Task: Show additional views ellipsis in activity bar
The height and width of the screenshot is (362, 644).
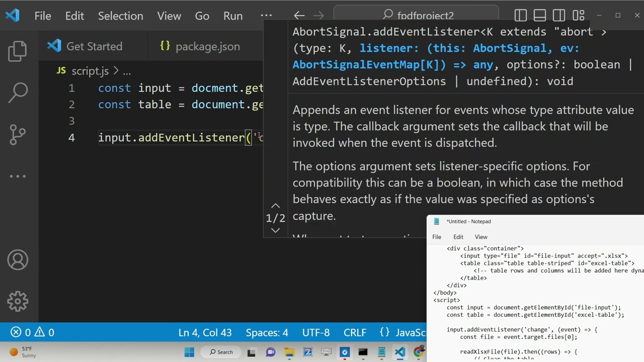Action: click(x=18, y=176)
